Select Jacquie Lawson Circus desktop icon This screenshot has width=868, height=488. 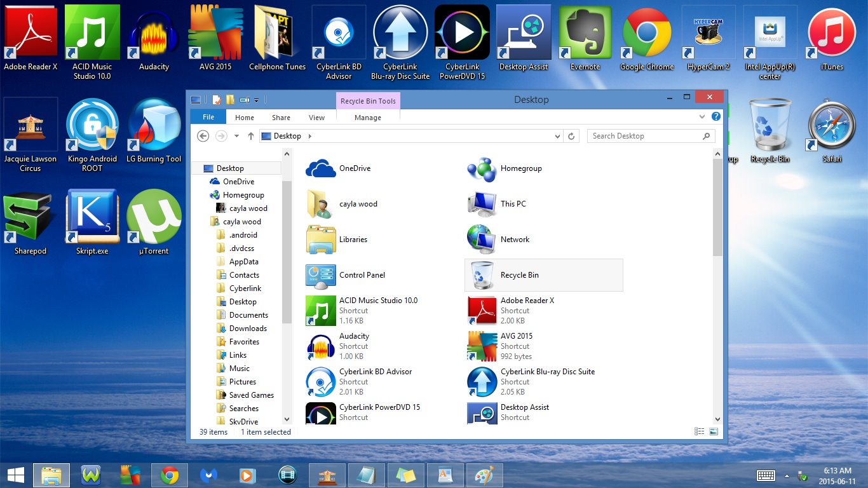point(31,135)
